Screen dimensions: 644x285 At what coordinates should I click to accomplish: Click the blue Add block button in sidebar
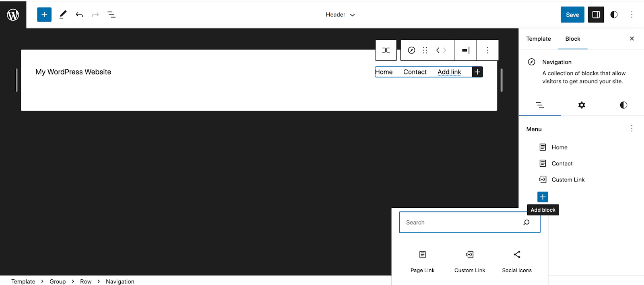click(543, 197)
